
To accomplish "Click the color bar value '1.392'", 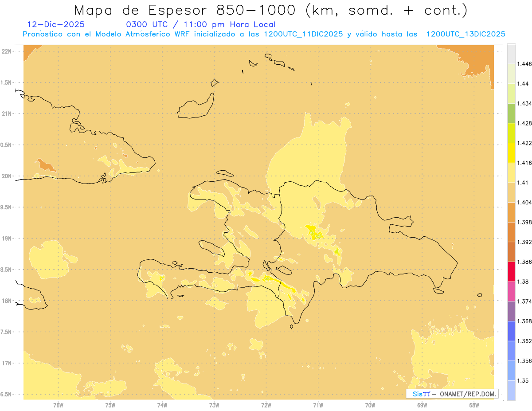I will pos(524,242).
